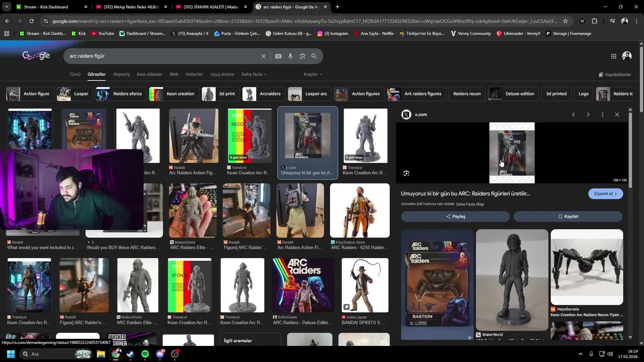The image size is (644, 362).
Task: Start voice search with the microphone icon
Action: pos(290,56)
